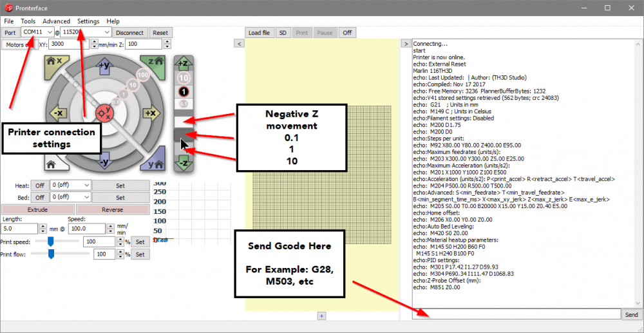The image size is (644, 333).
Task: Select the +Z 0.1 mm step
Action: [184, 104]
